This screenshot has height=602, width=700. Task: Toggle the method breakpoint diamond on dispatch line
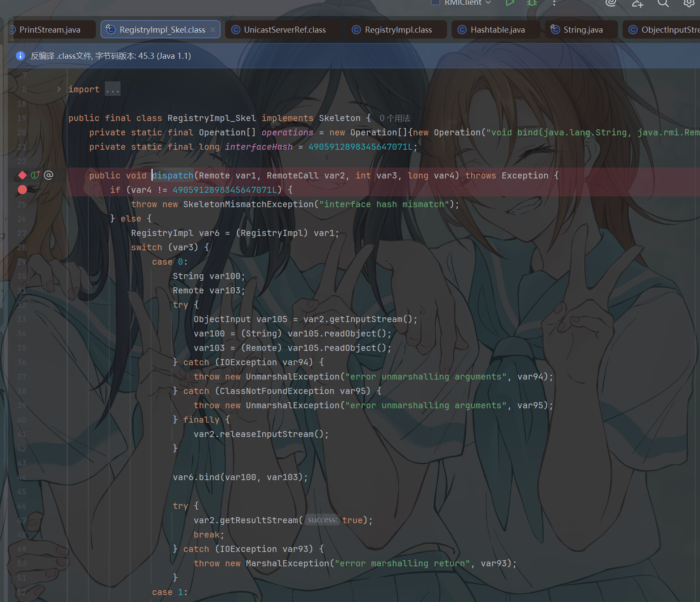click(x=22, y=175)
